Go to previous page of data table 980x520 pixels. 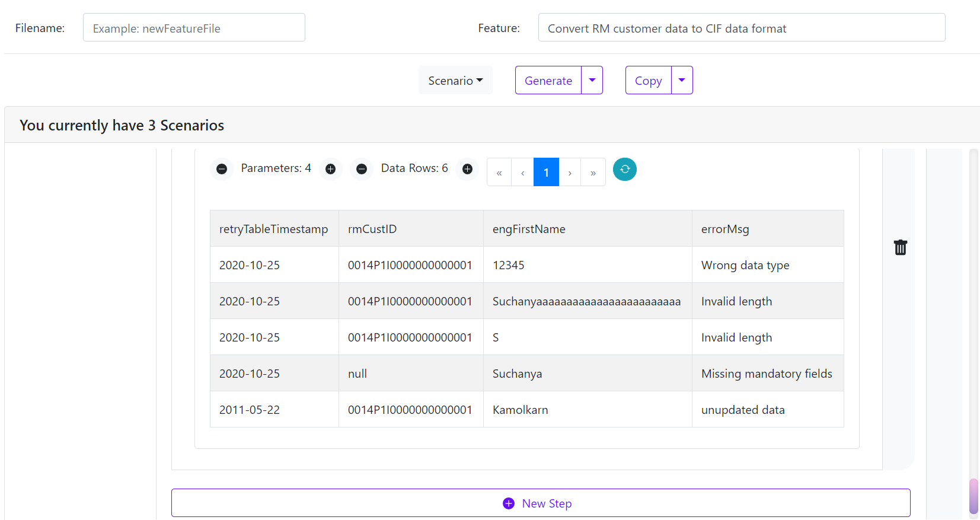(x=522, y=173)
